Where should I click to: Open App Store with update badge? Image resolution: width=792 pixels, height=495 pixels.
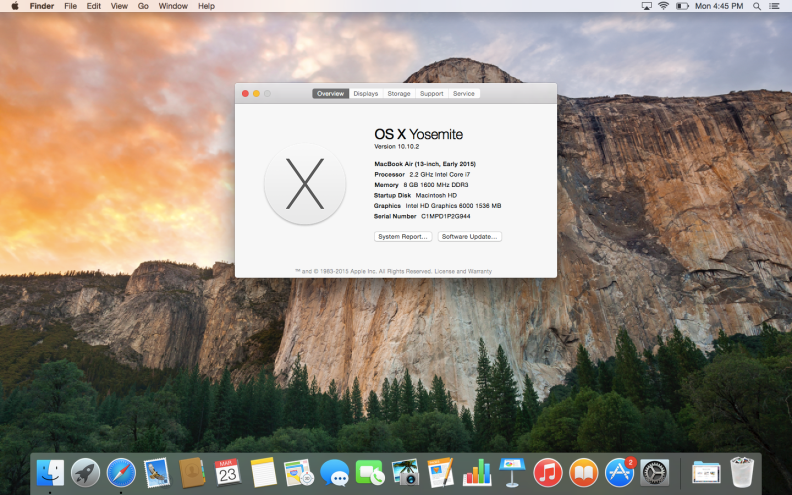click(x=620, y=472)
